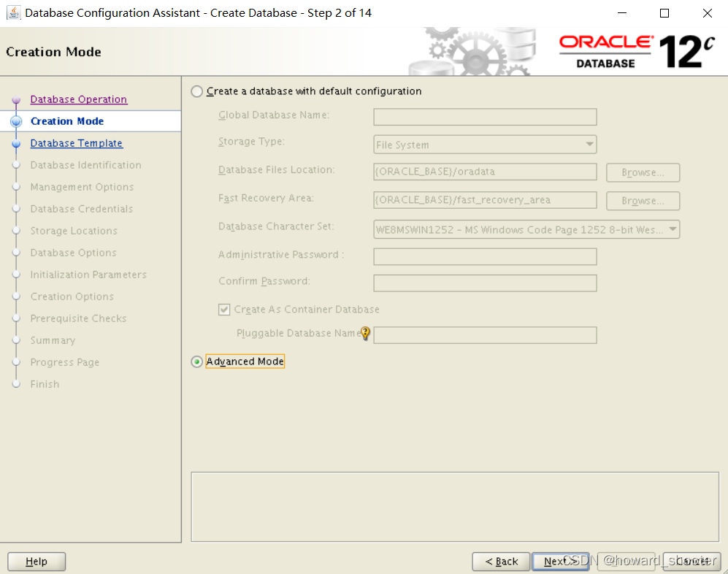Click the Pluggable Database Name input field

click(485, 334)
